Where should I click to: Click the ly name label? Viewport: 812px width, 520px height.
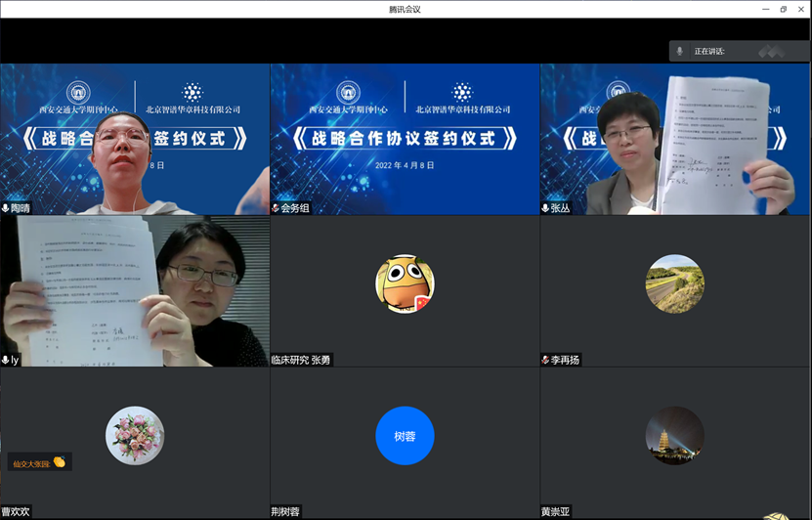point(15,360)
